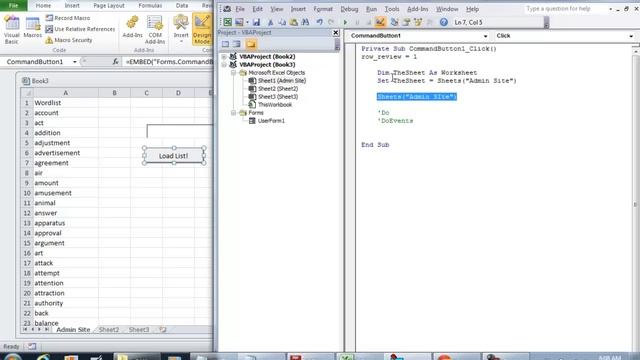The image size is (640, 360).
Task: Click macro record icon in Excel status bar
Action: pyautogui.click(x=32, y=347)
